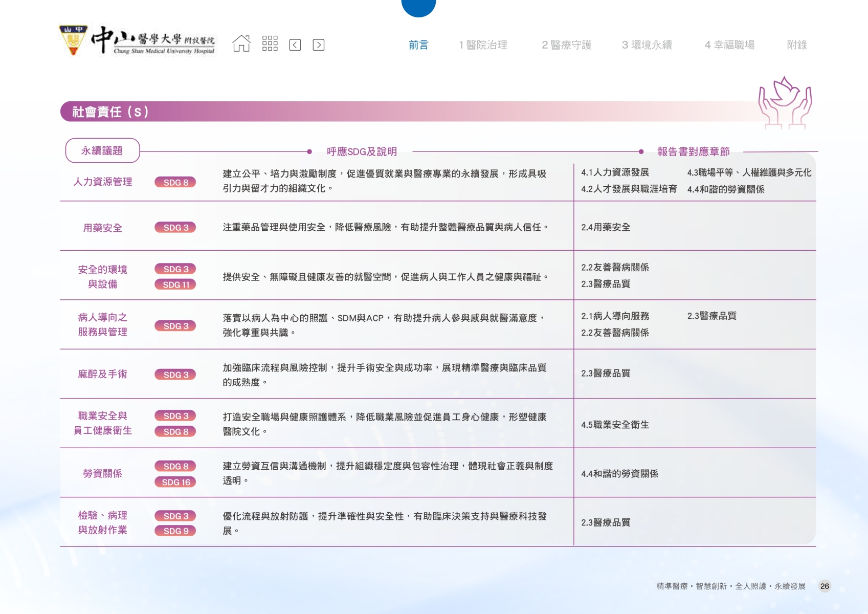The width and height of the screenshot is (868, 614).
Task: Click the home icon in header
Action: [x=241, y=44]
